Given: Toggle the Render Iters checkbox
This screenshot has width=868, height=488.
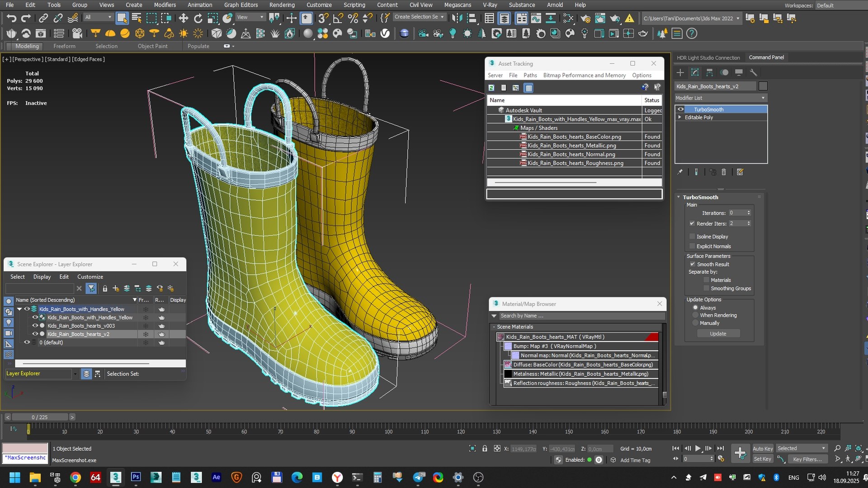Looking at the screenshot, I should point(692,224).
